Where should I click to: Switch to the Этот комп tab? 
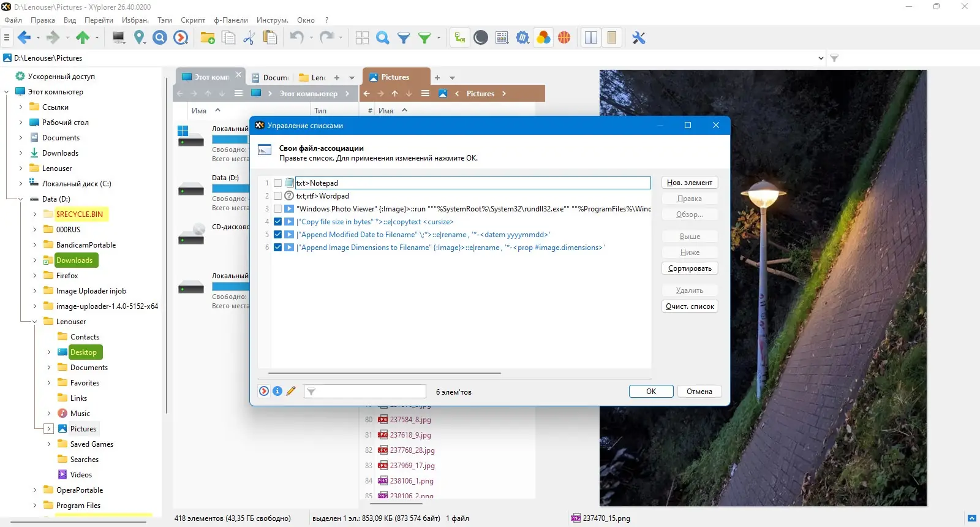coord(211,77)
